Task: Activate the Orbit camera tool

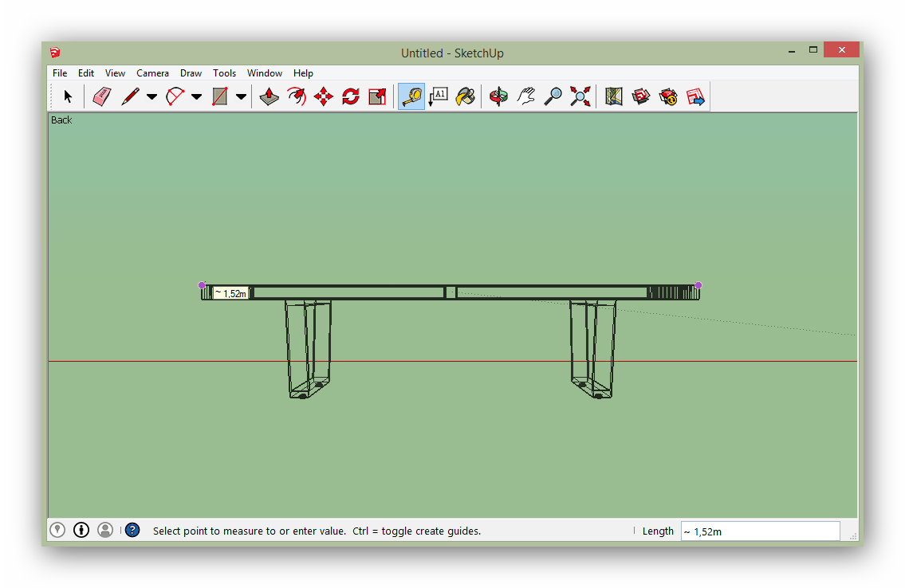Action: click(x=498, y=96)
